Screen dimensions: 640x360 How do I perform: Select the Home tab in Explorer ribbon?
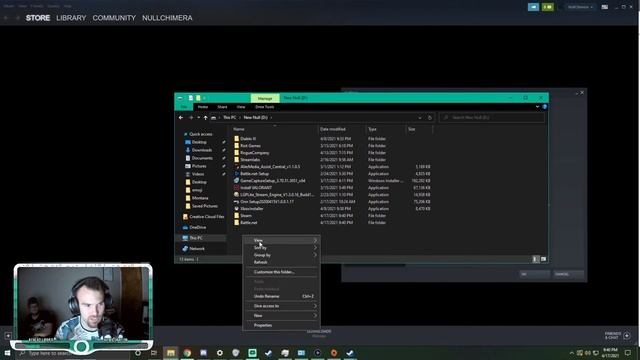tap(203, 107)
